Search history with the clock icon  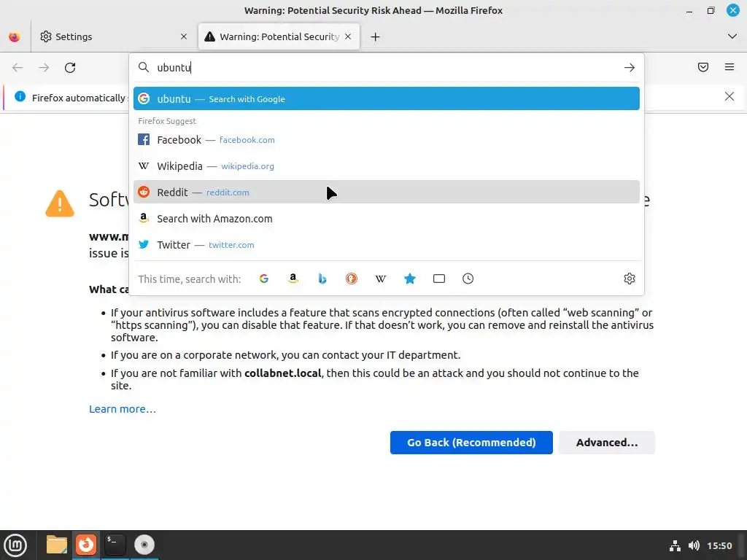(468, 279)
